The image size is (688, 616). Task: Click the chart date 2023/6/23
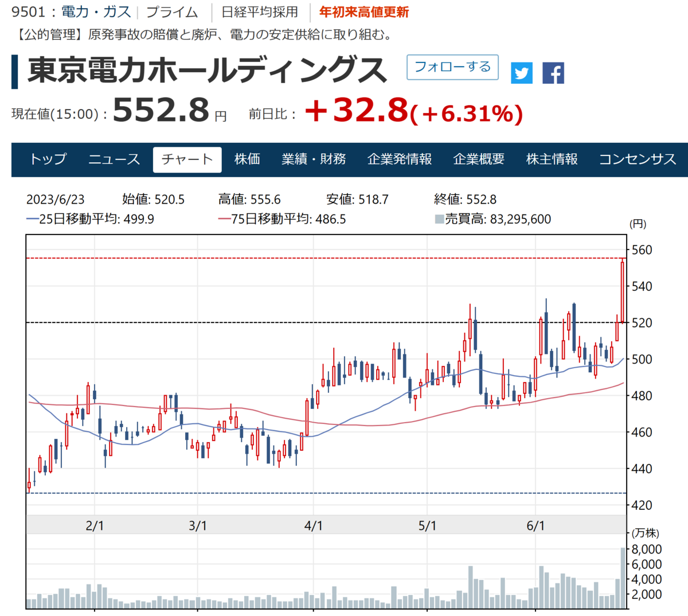point(55,200)
